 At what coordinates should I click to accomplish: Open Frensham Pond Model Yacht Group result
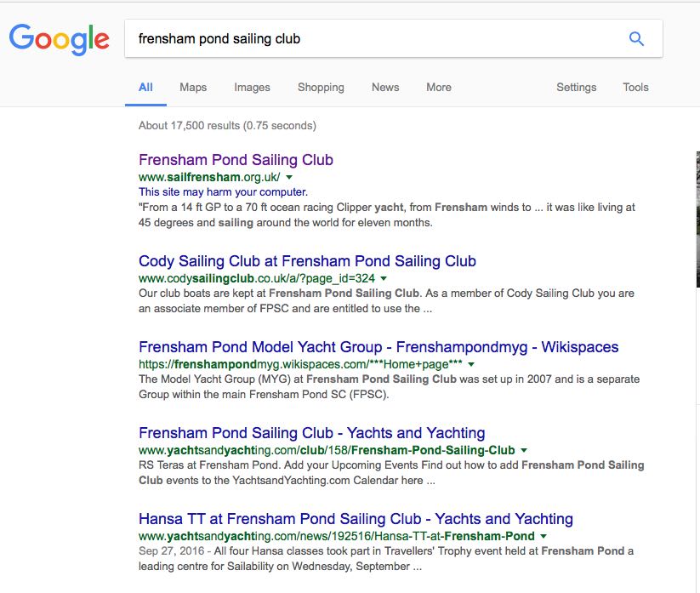tap(378, 347)
